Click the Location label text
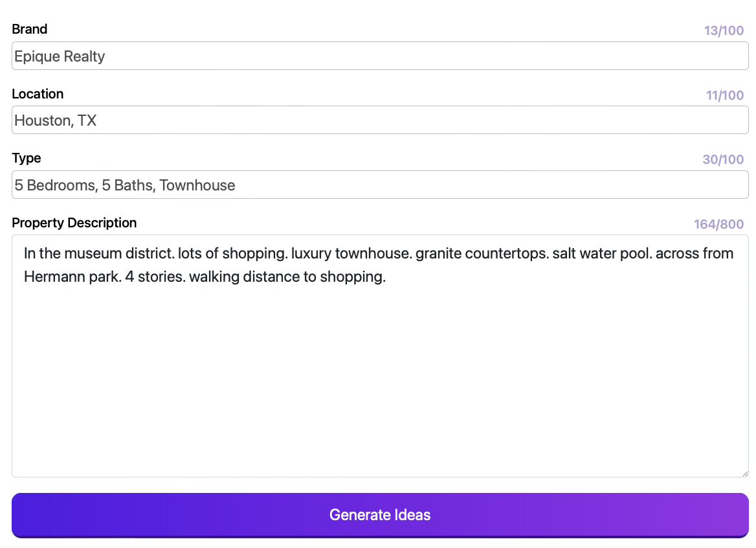The height and width of the screenshot is (548, 756). (x=38, y=94)
